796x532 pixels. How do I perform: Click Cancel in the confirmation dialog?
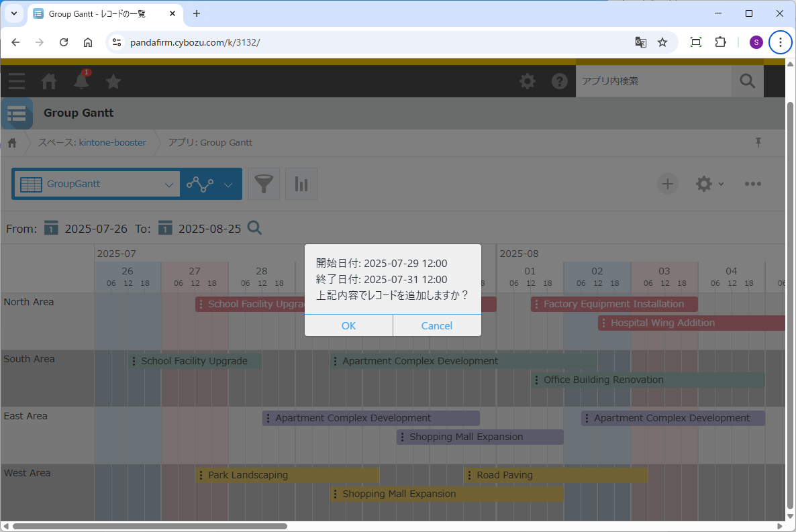tap(436, 325)
